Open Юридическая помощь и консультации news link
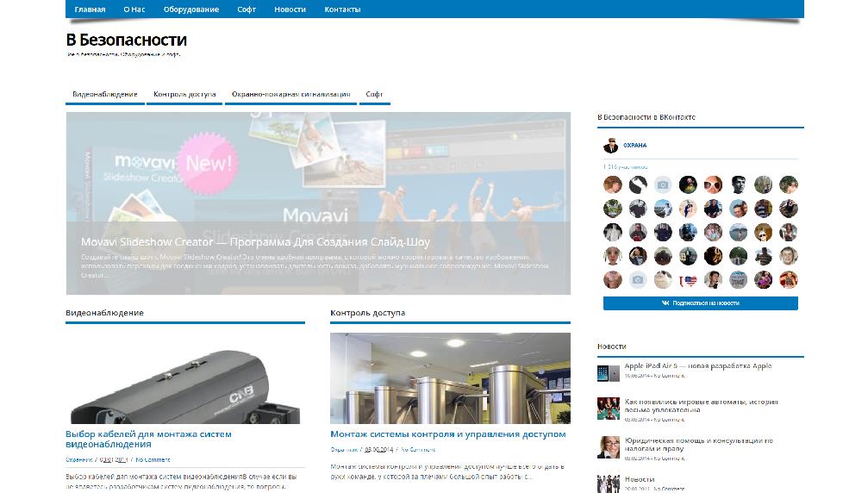This screenshot has height=493, width=868. click(x=698, y=445)
